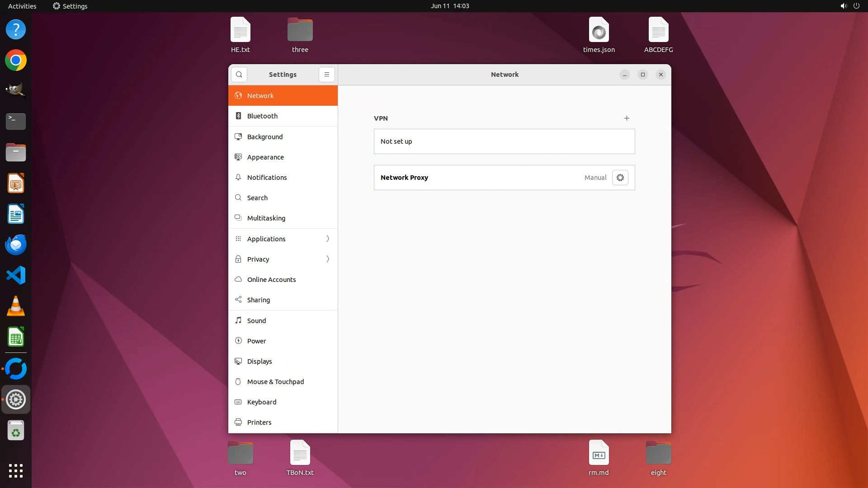Open Thunderbird mail from dock
The width and height of the screenshot is (868, 488).
[x=16, y=244]
